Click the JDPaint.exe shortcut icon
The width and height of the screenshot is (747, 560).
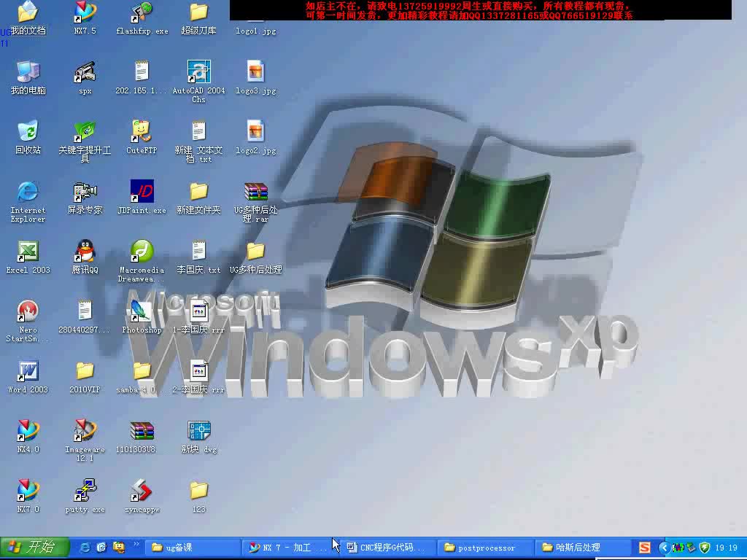(x=142, y=192)
